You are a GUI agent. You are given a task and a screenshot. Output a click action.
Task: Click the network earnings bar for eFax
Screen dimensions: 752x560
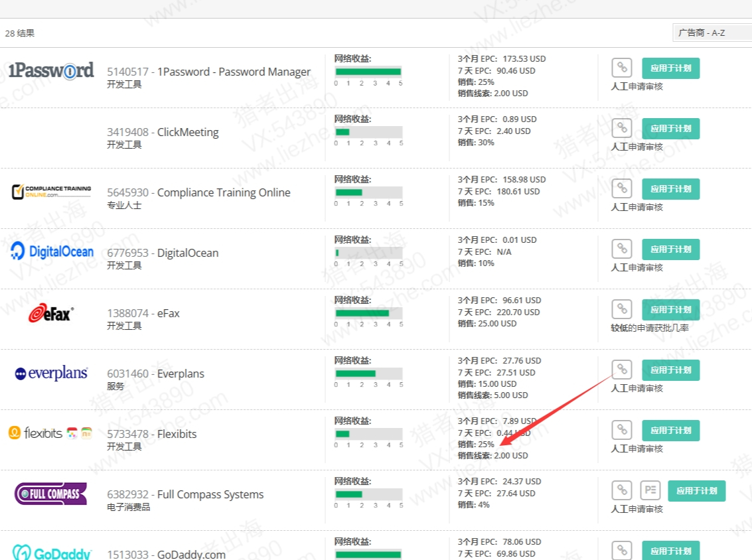click(x=368, y=314)
